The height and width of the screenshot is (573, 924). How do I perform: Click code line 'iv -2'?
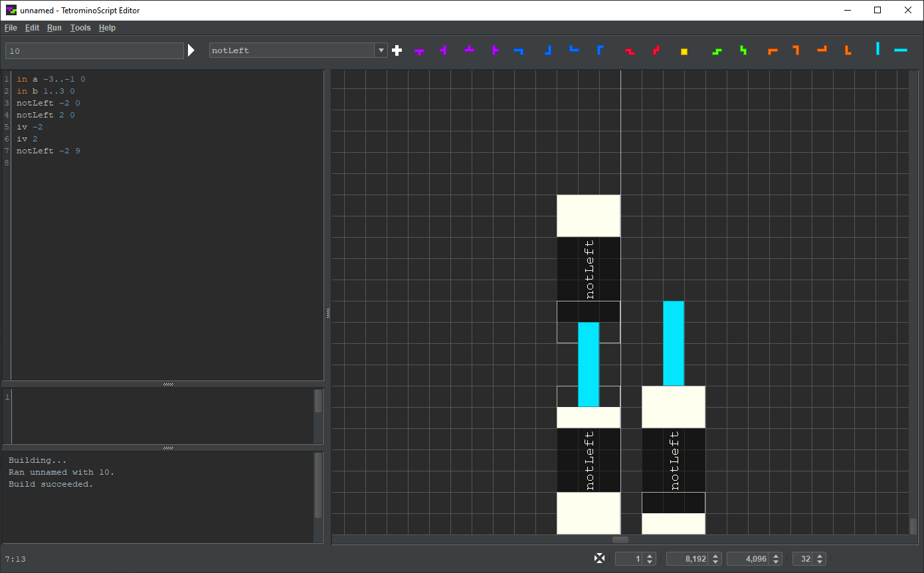(x=30, y=127)
